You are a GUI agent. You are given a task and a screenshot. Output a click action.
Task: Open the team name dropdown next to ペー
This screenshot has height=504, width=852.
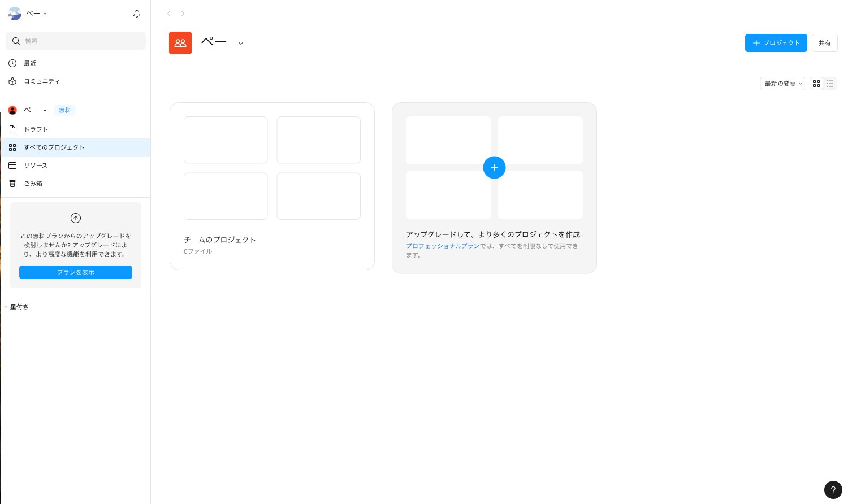click(x=240, y=42)
